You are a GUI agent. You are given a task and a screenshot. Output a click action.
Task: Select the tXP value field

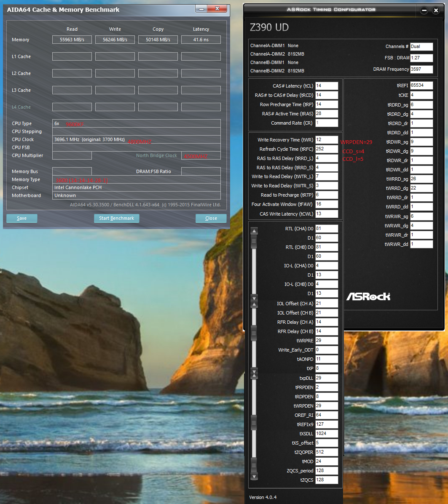pyautogui.click(x=327, y=368)
